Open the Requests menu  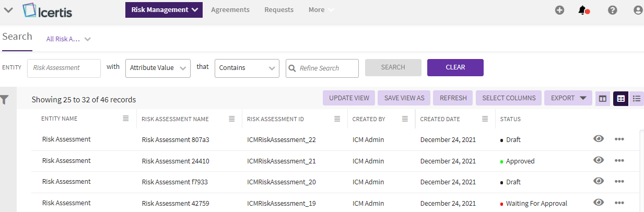pos(279,10)
